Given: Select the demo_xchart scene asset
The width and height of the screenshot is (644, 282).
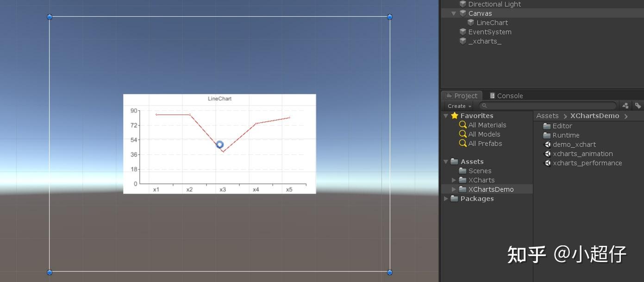Looking at the screenshot, I should tap(574, 144).
